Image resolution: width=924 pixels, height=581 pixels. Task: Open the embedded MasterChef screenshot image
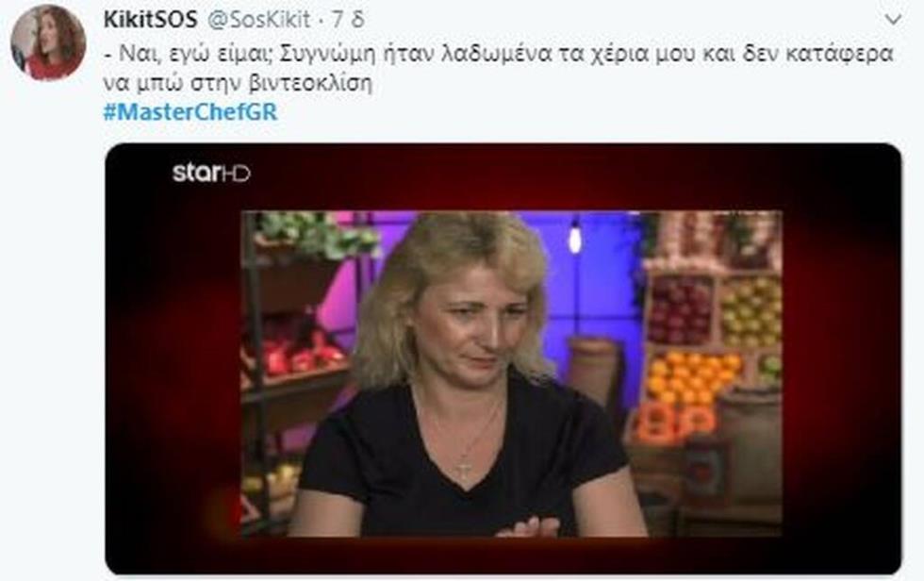(503, 358)
